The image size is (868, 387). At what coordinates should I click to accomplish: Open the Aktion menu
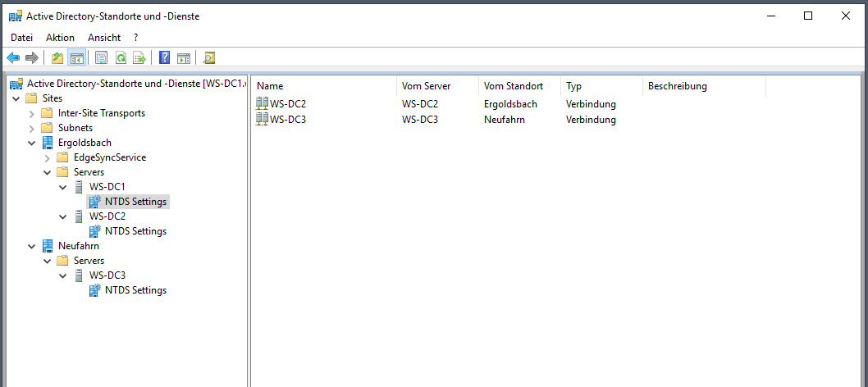[x=61, y=38]
